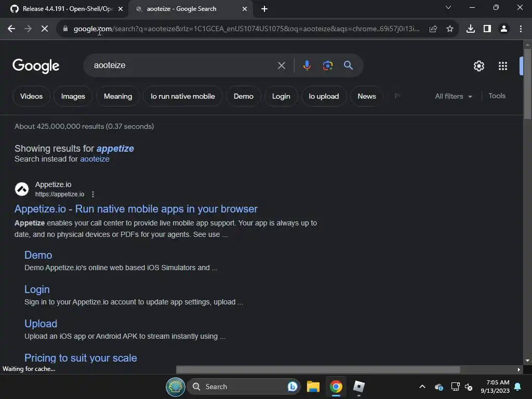The image size is (532, 399).
Task: Share this page via the share icon
Action: [x=433, y=29]
